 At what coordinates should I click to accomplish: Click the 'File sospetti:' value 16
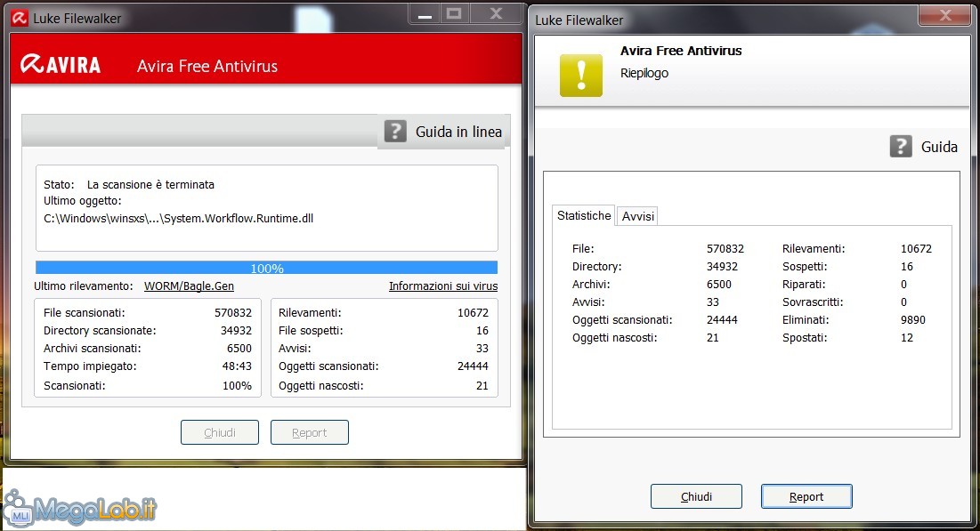tap(482, 331)
